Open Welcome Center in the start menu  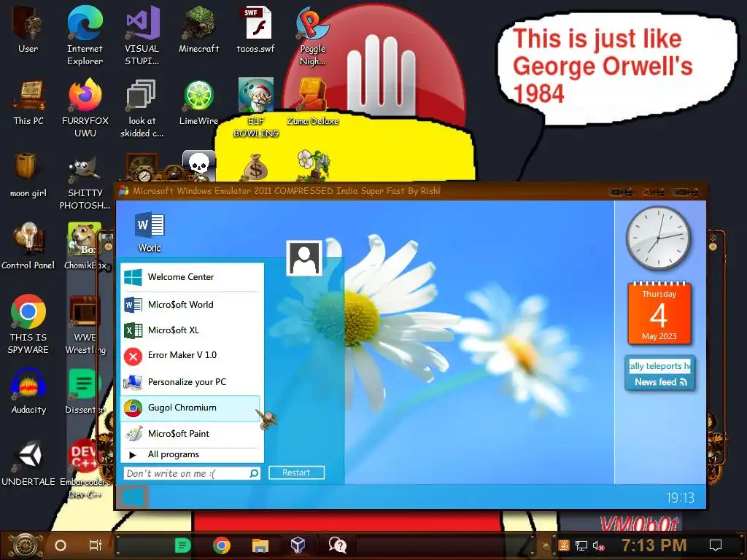click(x=192, y=277)
